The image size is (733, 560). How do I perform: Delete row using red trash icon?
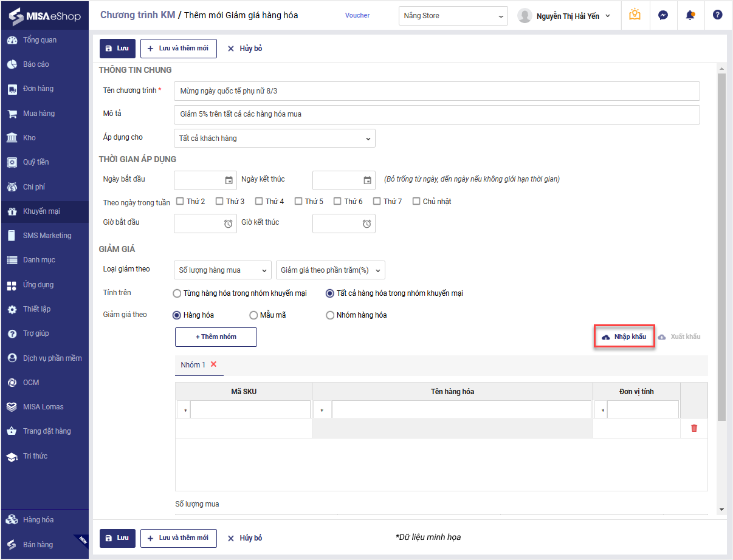coord(694,428)
